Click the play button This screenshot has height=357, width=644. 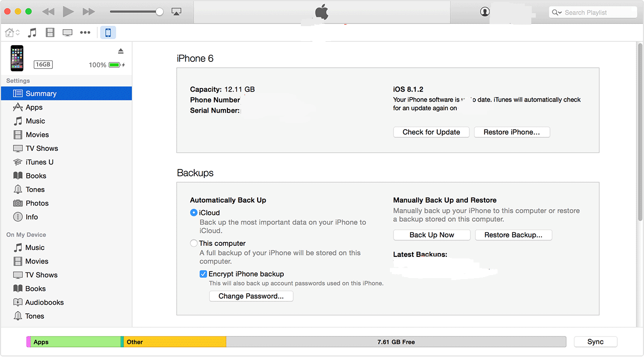point(68,12)
